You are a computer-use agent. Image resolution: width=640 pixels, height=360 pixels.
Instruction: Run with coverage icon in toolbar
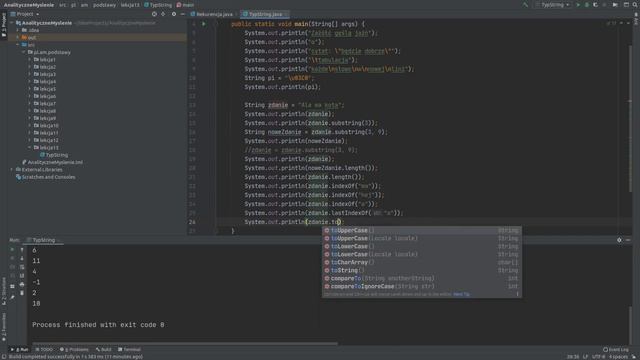[596, 5]
